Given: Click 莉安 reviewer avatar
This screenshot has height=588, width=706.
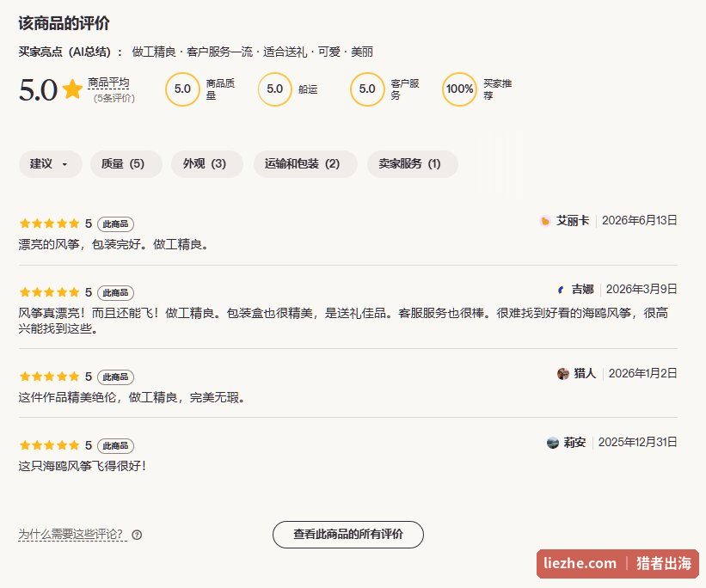Looking at the screenshot, I should 552,443.
